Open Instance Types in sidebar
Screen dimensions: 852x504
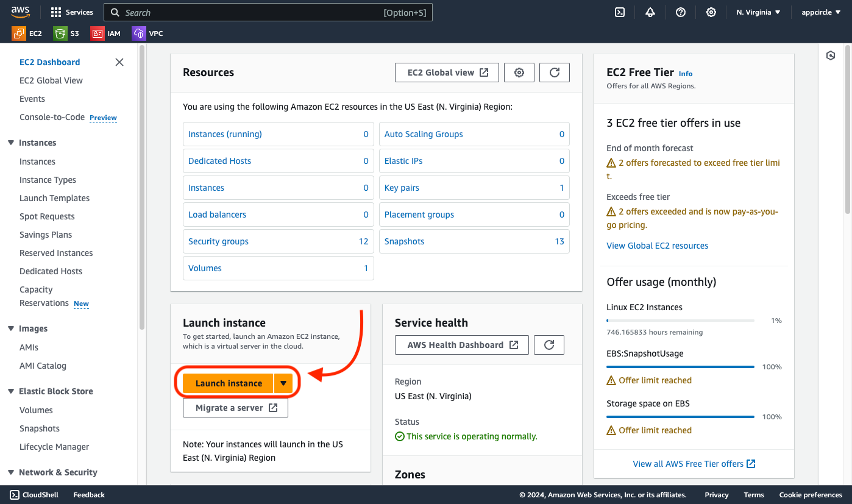(48, 180)
